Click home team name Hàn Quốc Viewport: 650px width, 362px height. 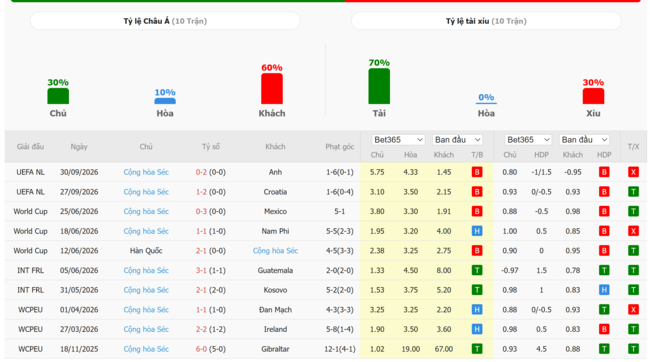click(x=146, y=250)
